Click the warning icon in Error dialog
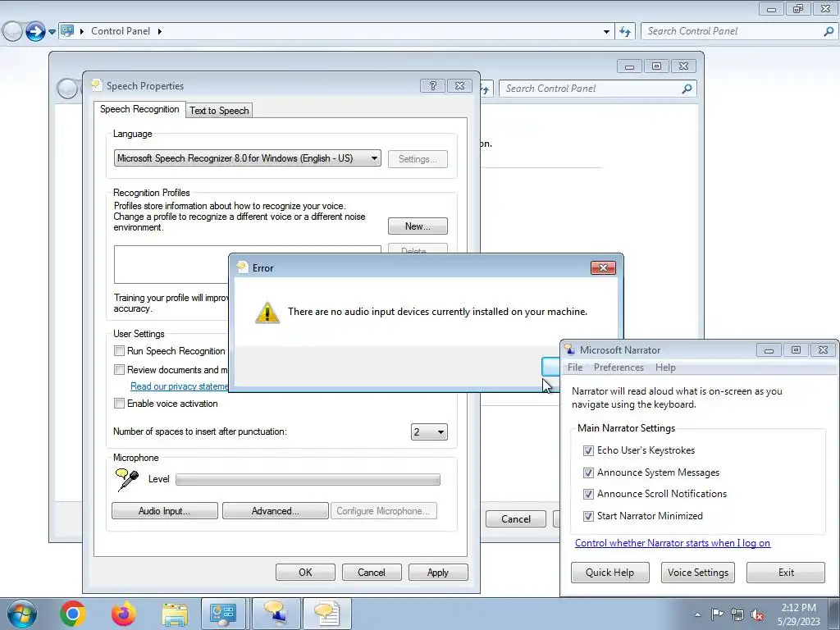The height and width of the screenshot is (630, 840). tap(267, 313)
